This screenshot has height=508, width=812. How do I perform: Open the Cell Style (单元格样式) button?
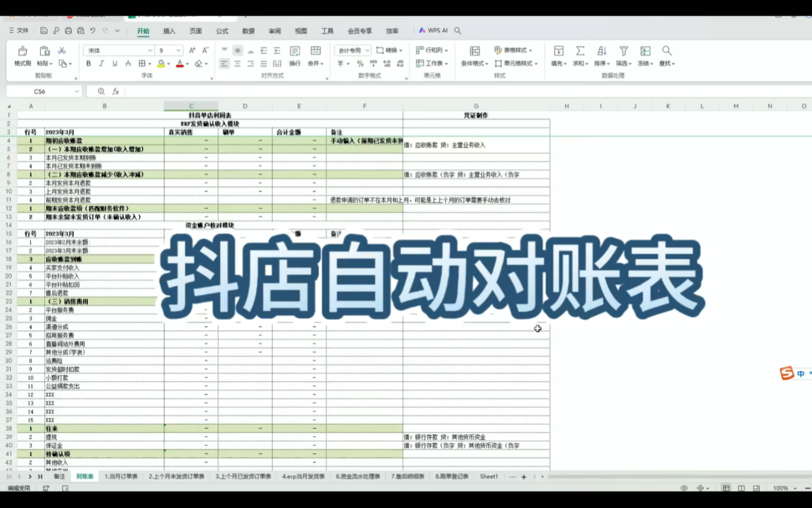point(516,64)
